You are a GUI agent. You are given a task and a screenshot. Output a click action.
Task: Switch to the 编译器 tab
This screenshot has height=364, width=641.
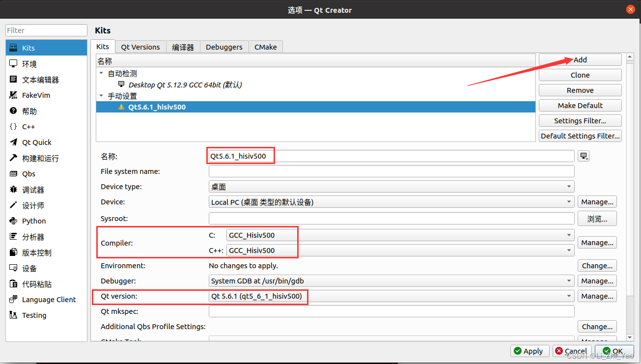pyautogui.click(x=183, y=47)
